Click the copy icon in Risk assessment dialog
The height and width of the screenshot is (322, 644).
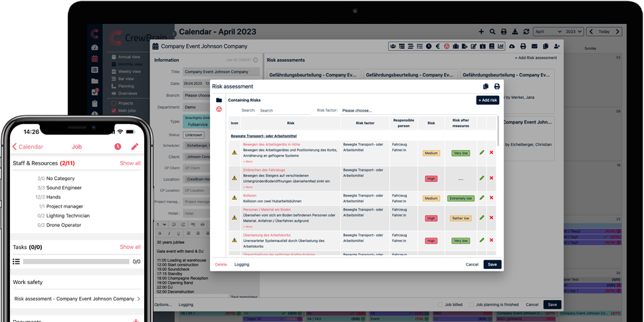tap(486, 86)
